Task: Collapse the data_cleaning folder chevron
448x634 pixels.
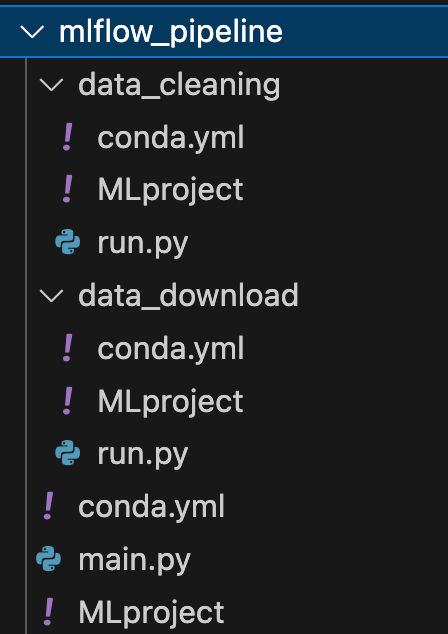Action: click(51, 85)
